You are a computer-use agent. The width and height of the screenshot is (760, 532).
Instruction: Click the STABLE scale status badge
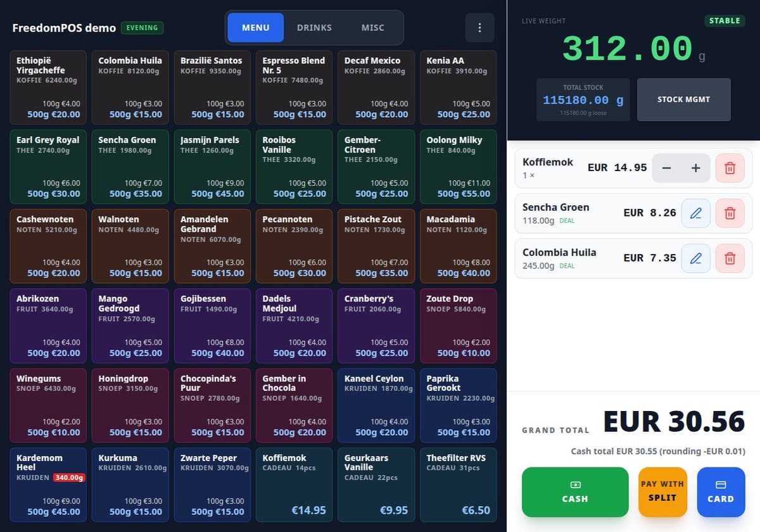(x=725, y=21)
